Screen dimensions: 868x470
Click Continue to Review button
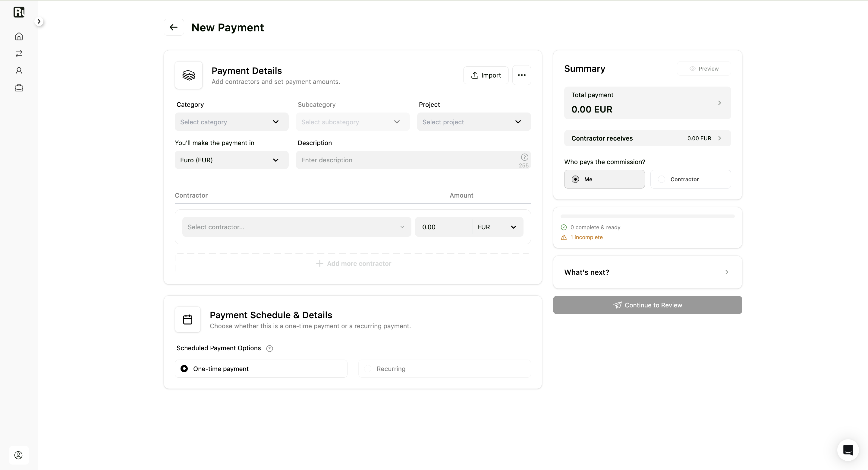point(647,305)
